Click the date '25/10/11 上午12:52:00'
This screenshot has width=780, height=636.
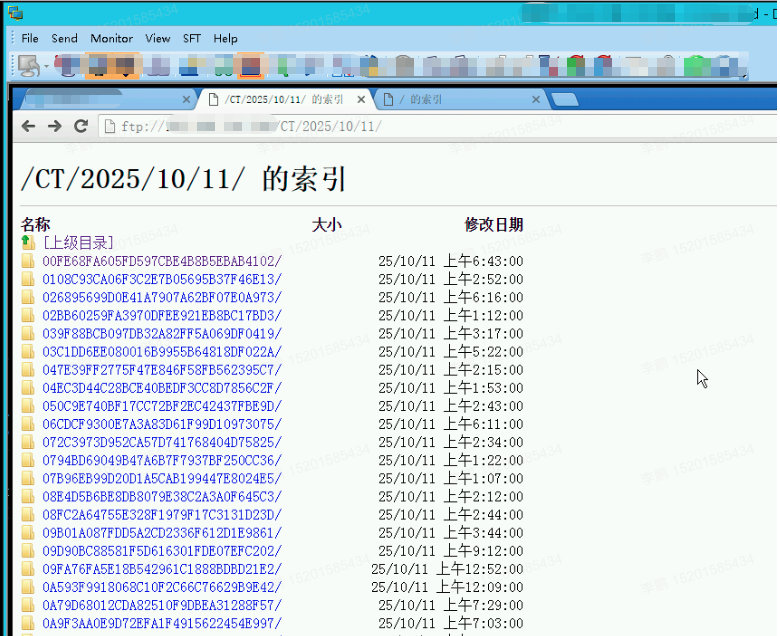(447, 569)
